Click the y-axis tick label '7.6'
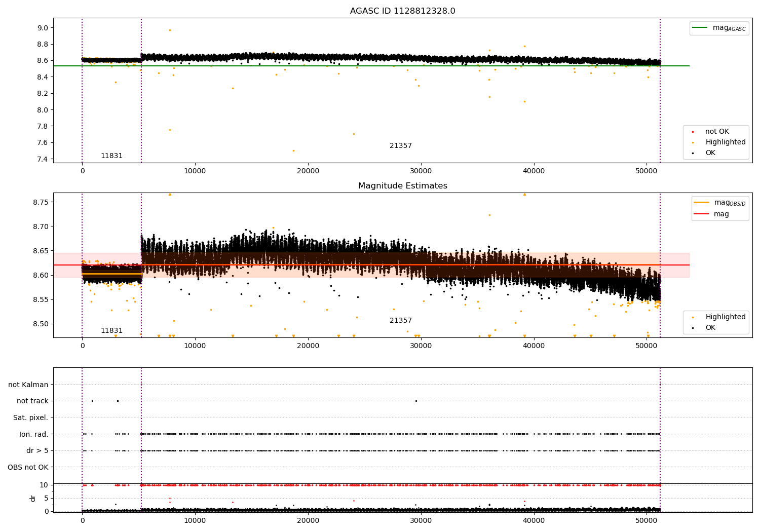The width and height of the screenshot is (760, 532). tap(43, 143)
